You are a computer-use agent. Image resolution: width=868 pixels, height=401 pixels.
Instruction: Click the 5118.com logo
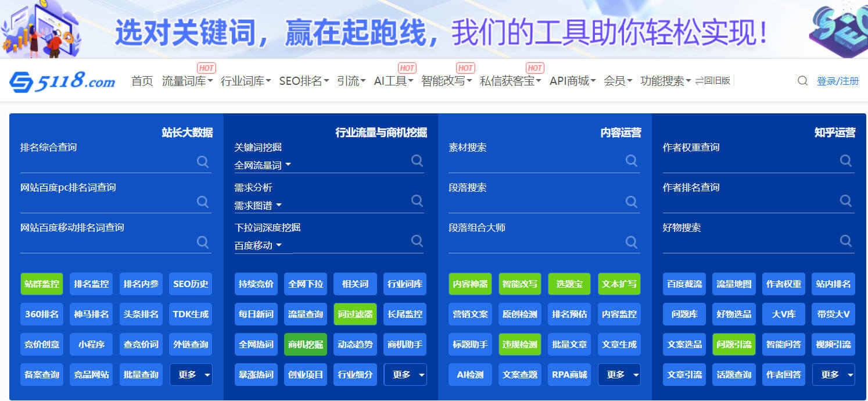tap(62, 81)
